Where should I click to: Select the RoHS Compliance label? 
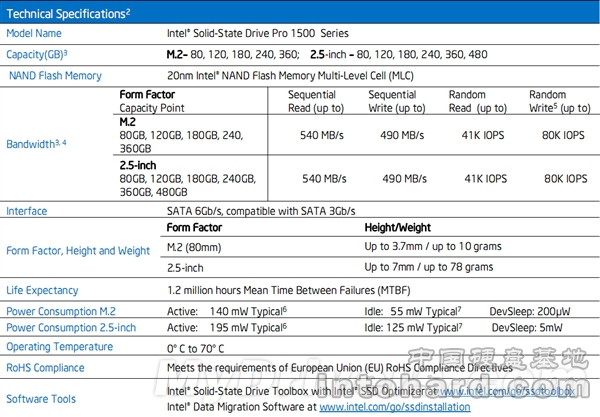pos(45,368)
